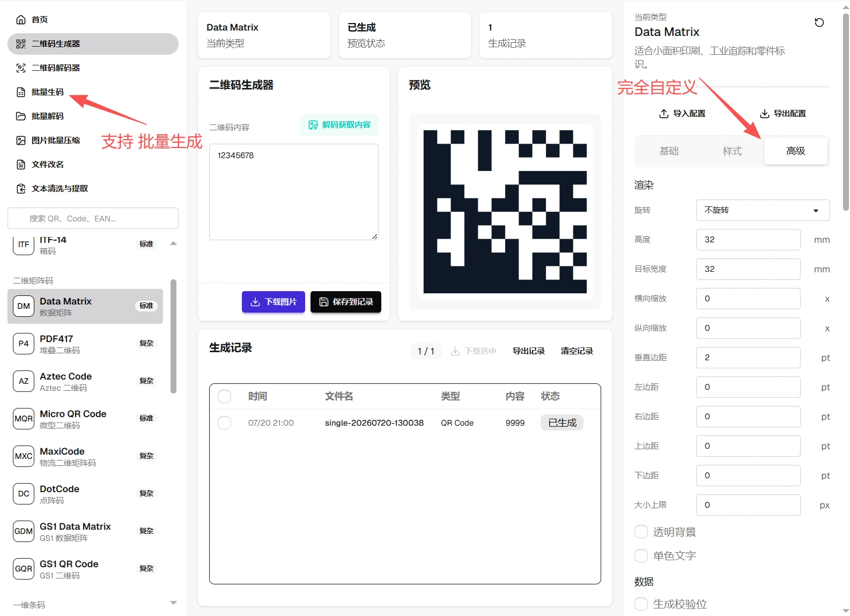Click 导出配置 text button
This screenshot has height=616, width=850.
tap(789, 114)
